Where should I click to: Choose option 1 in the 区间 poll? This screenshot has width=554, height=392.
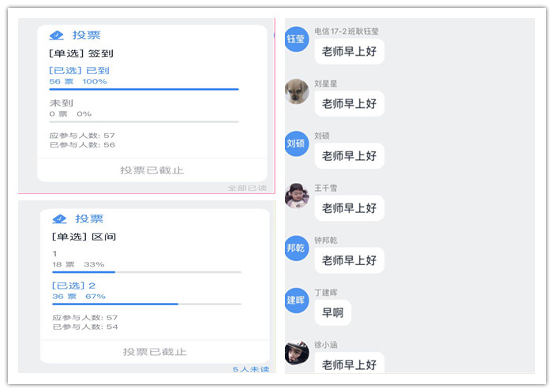pyautogui.click(x=55, y=253)
